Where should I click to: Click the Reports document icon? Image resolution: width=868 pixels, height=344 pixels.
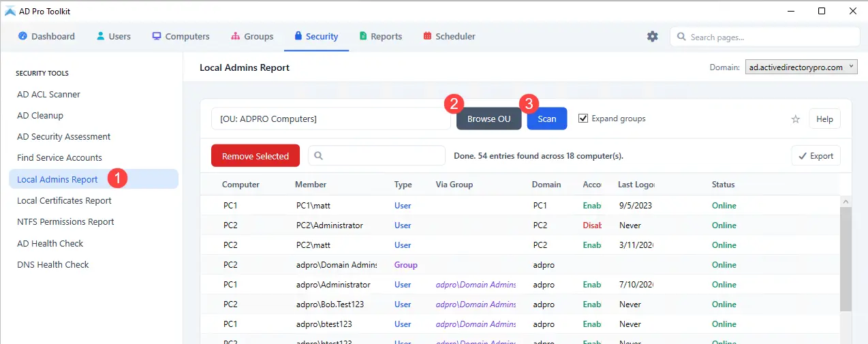pyautogui.click(x=363, y=36)
